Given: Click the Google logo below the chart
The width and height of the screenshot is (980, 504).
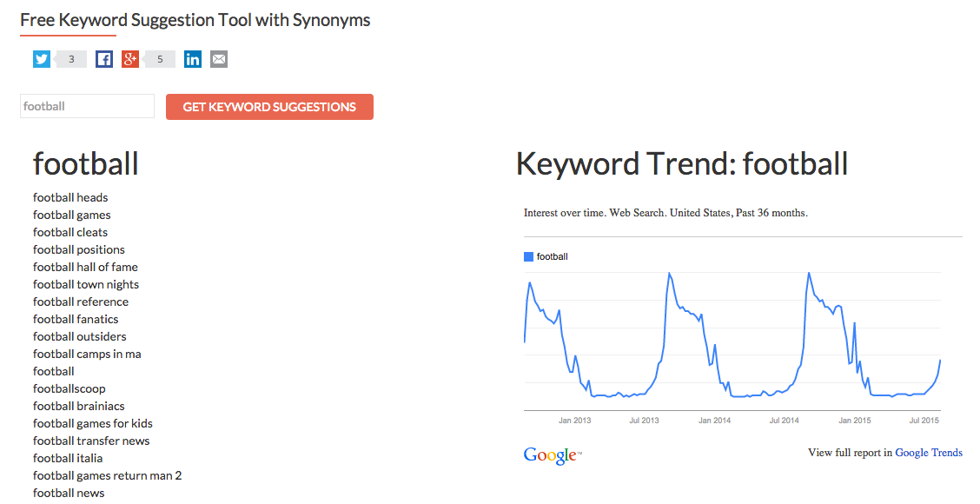Looking at the screenshot, I should [x=548, y=454].
